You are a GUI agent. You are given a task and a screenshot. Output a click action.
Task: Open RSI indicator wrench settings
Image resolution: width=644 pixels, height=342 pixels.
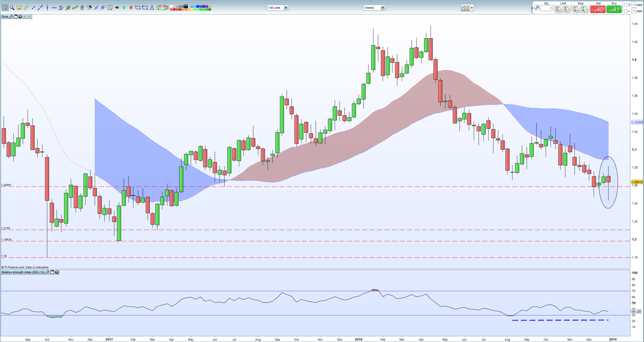pos(47,272)
